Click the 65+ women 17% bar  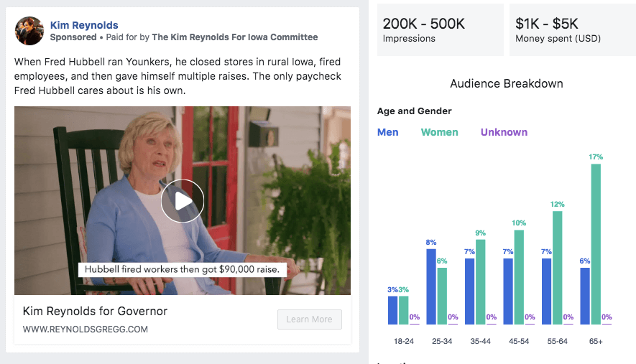coord(596,244)
